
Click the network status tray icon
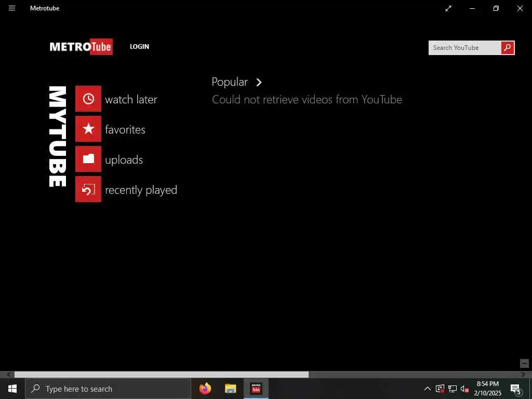[453, 389]
